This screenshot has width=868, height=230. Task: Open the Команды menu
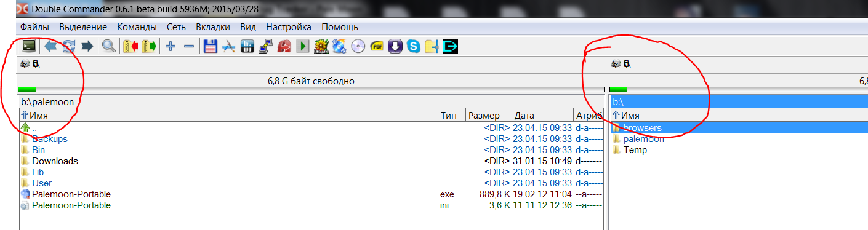point(137,27)
